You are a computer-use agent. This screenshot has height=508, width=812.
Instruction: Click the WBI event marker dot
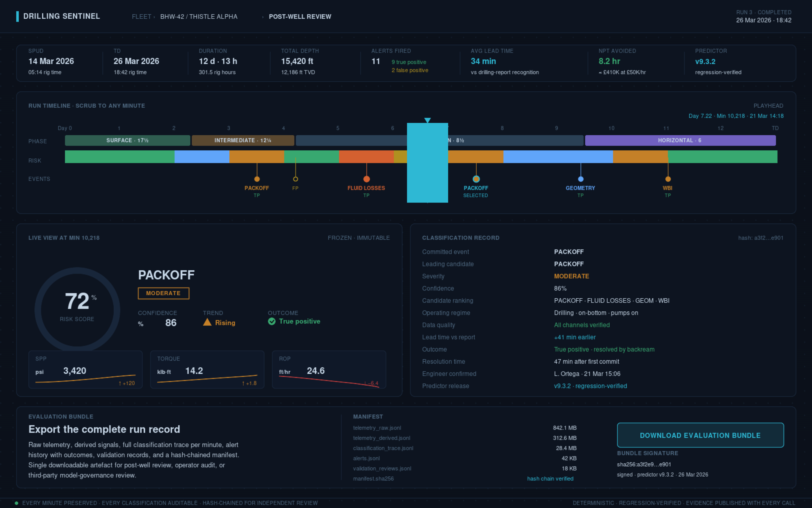pyautogui.click(x=668, y=179)
